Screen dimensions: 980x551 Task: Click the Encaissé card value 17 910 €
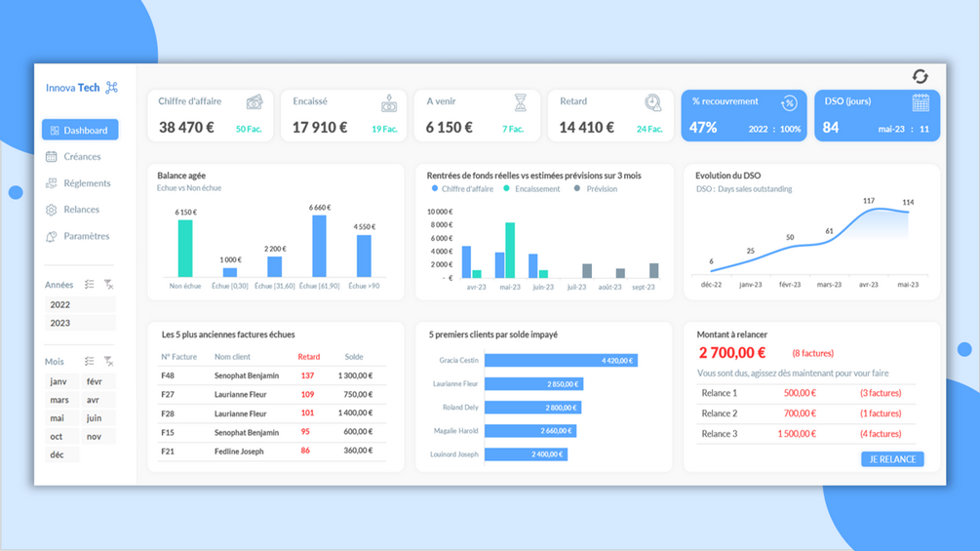tap(320, 128)
